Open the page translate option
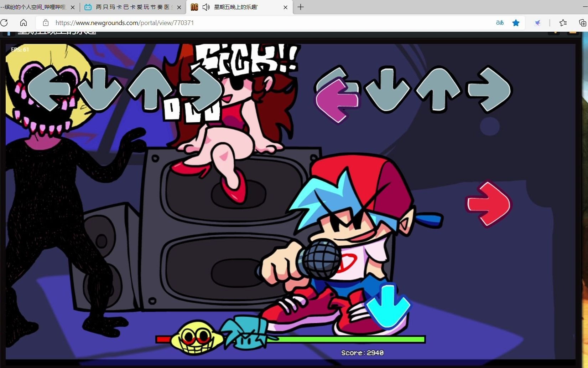588x368 pixels. [x=500, y=23]
